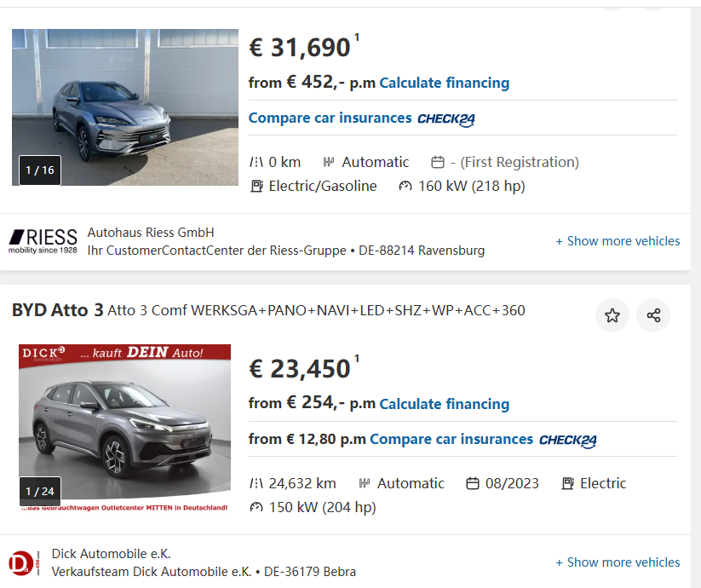Click the fuel icon beside Electric/Gasoline
This screenshot has height=588, width=701.
click(x=256, y=186)
